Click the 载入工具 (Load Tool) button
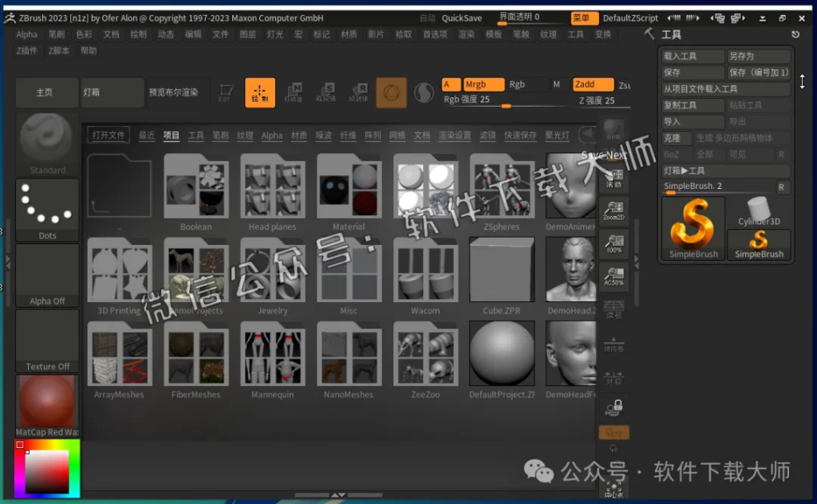The width and height of the screenshot is (817, 504). (x=691, y=55)
